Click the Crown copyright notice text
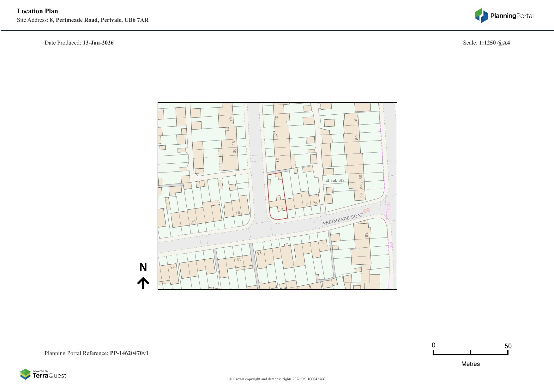 coord(277,379)
